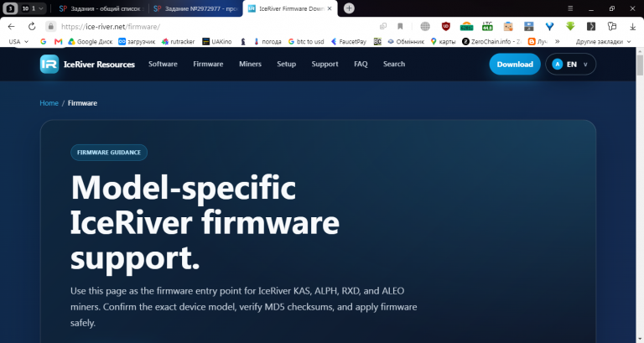Select the IceRiver Firmware Download tab
644x343 pixels.
290,8
